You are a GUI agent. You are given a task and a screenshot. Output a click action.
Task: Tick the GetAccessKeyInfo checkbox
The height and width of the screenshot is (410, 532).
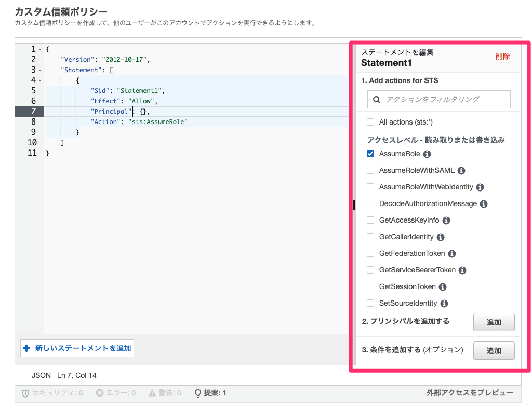370,220
